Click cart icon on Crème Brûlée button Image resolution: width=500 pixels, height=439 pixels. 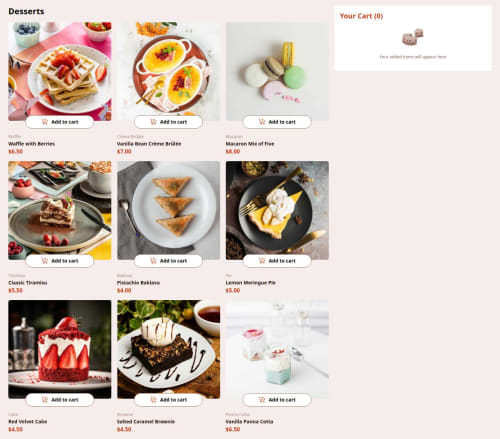click(x=153, y=122)
